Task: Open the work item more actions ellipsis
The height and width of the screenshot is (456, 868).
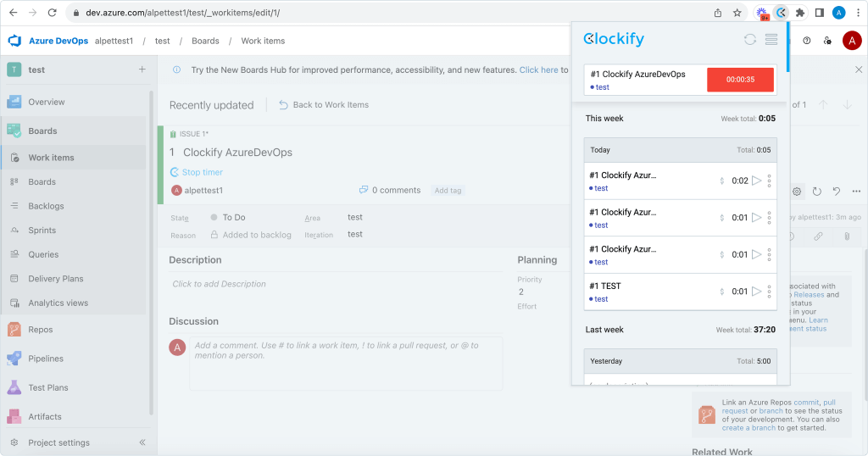Action: 856,192
